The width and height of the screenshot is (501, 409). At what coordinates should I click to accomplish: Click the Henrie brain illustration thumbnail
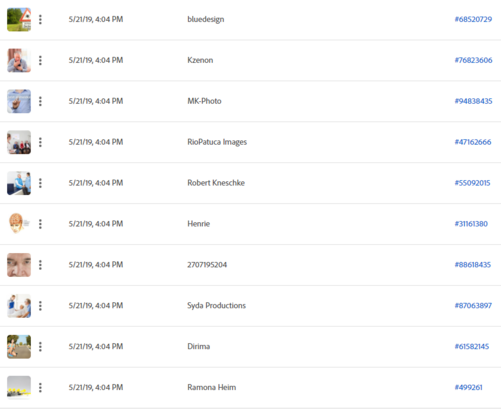[19, 224]
